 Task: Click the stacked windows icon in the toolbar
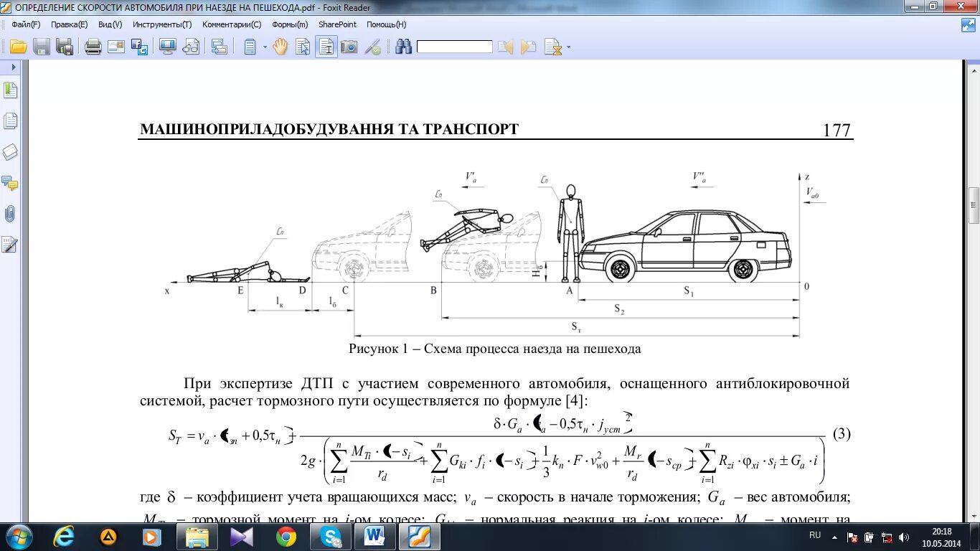coord(219,47)
